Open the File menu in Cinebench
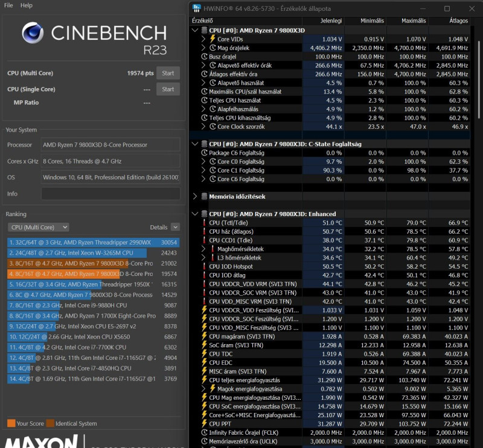Viewport: 483px width, 448px height. tap(8, 5)
